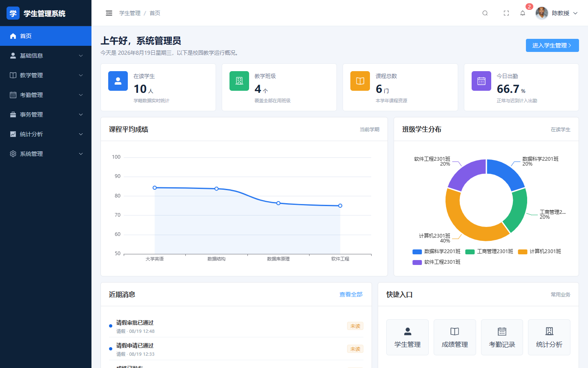
Task: Toggle 软件工程2301班 legend item visibility
Action: 437,262
